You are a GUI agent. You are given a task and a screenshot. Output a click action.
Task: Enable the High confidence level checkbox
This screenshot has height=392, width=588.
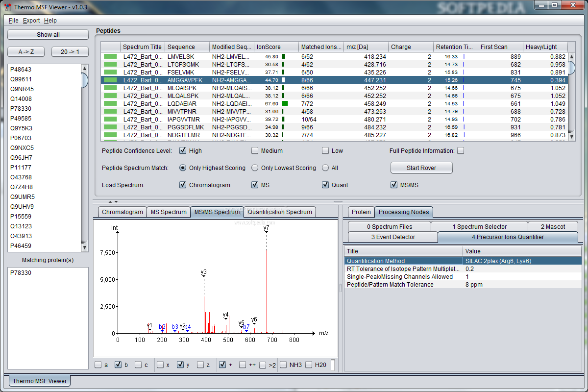point(183,150)
